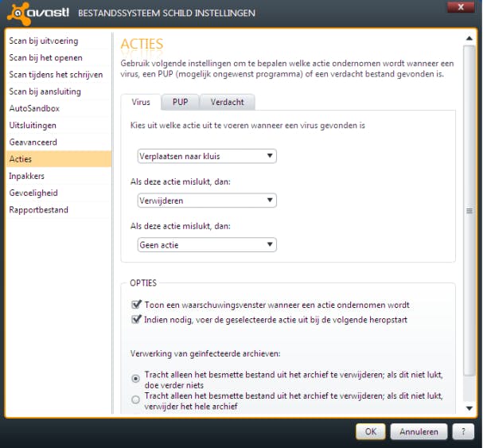Click first 'Als deze actie mislukt' label above Verwijderen
This screenshot has height=448, width=487.
click(181, 181)
